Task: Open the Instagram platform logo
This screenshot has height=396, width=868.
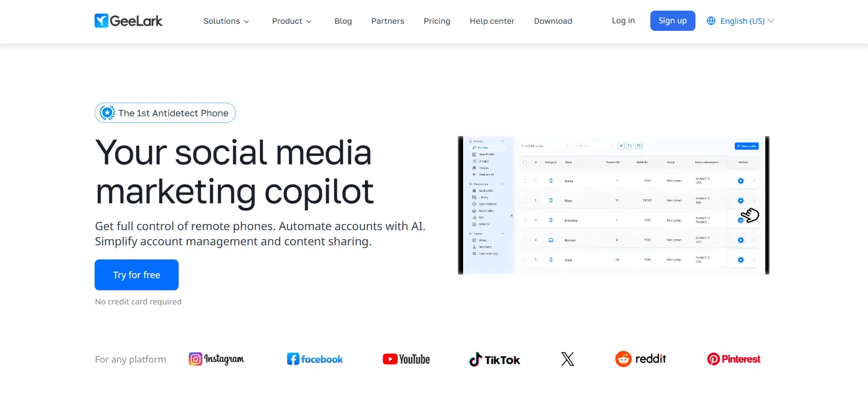Action: 216,359
